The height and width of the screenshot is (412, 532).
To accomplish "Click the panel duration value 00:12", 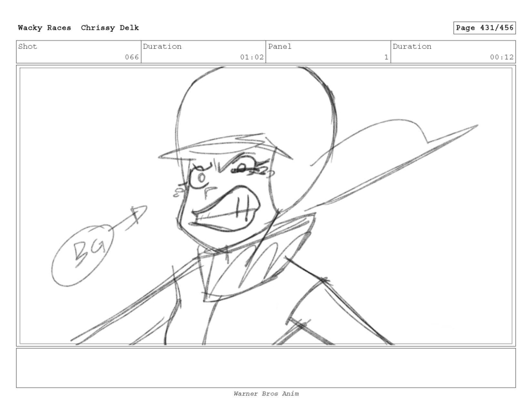I will [x=501, y=57].
